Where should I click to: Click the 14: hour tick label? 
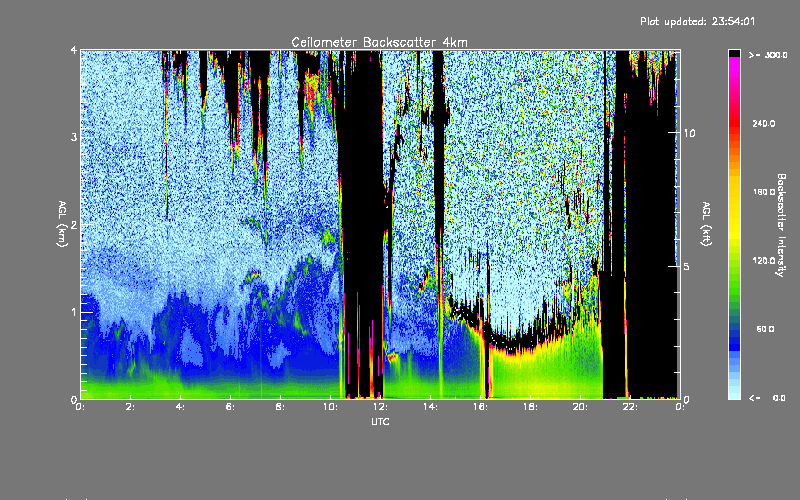coord(430,407)
